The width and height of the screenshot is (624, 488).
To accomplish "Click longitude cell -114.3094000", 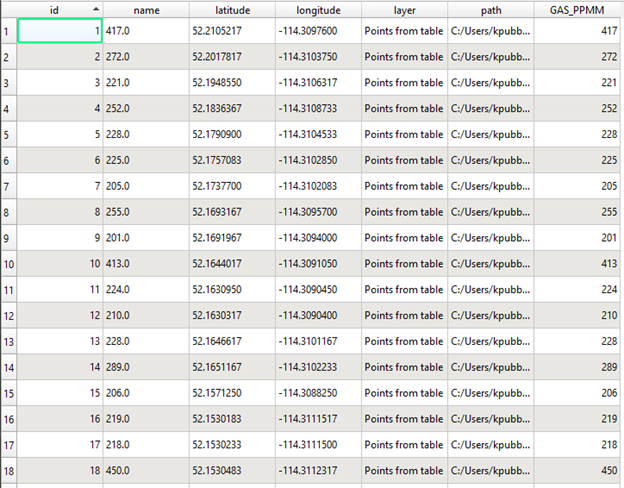I will (318, 238).
